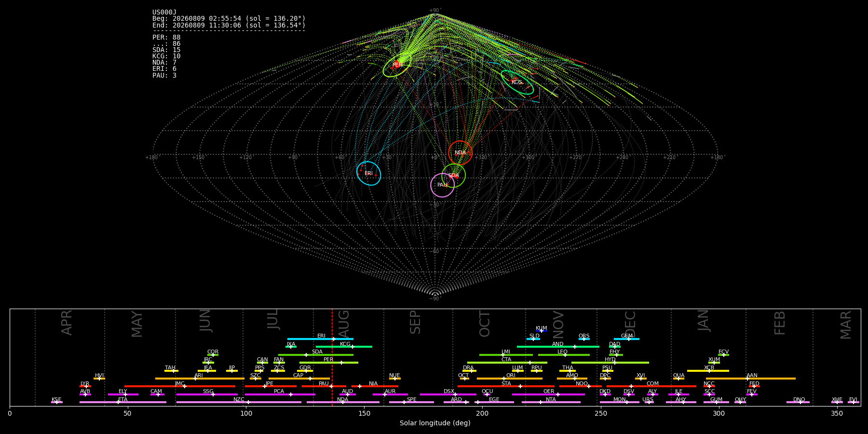
Task: Click the LEO shower bar in November
Action: click(564, 355)
